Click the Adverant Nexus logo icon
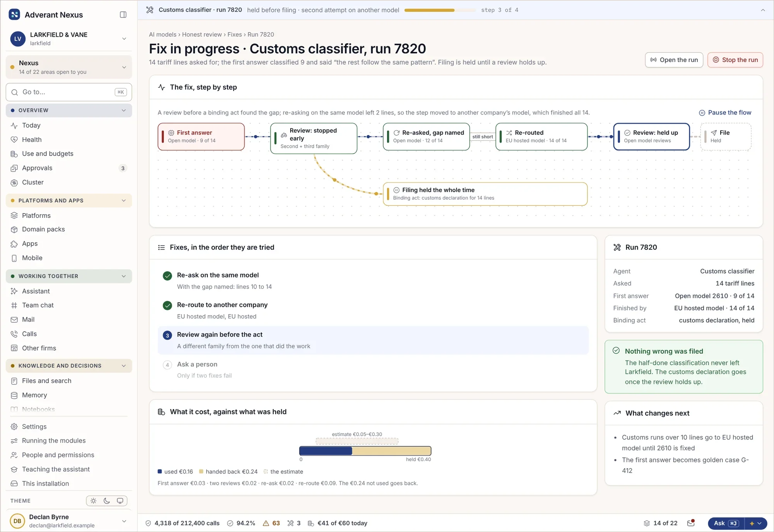The height and width of the screenshot is (532, 774). 14,15
